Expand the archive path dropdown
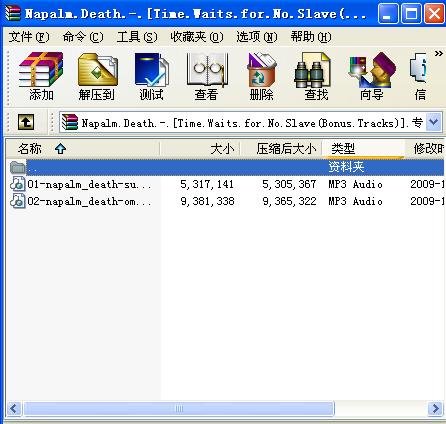The height and width of the screenshot is (424, 446). (x=434, y=122)
